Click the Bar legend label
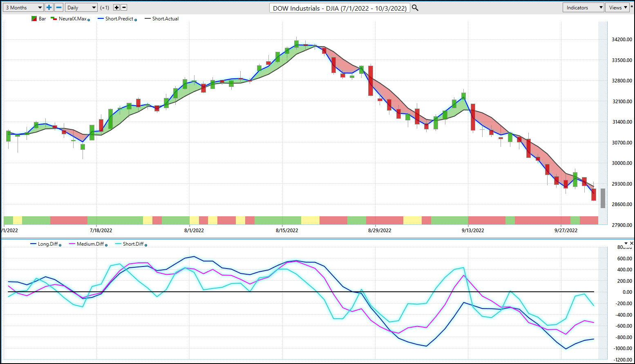Image resolution: width=635 pixels, height=364 pixels. click(x=42, y=19)
